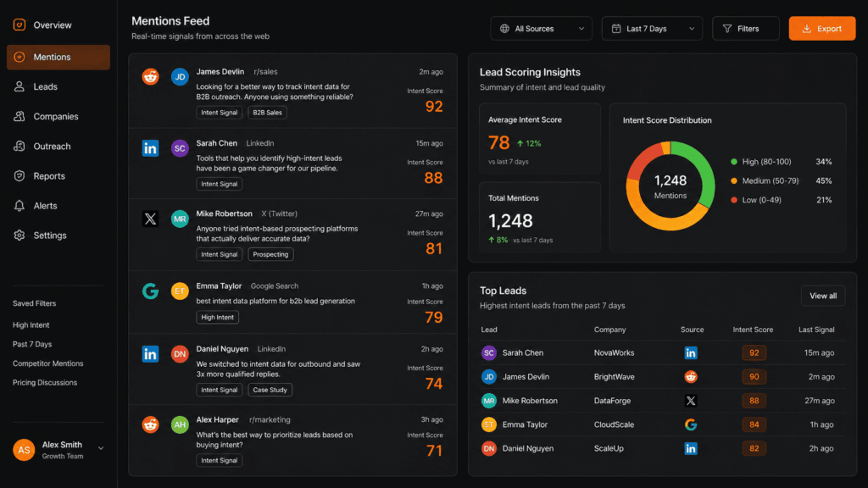Screen dimensions: 868x488
Task: Expand the Last 7 Days date selector
Action: (651, 28)
